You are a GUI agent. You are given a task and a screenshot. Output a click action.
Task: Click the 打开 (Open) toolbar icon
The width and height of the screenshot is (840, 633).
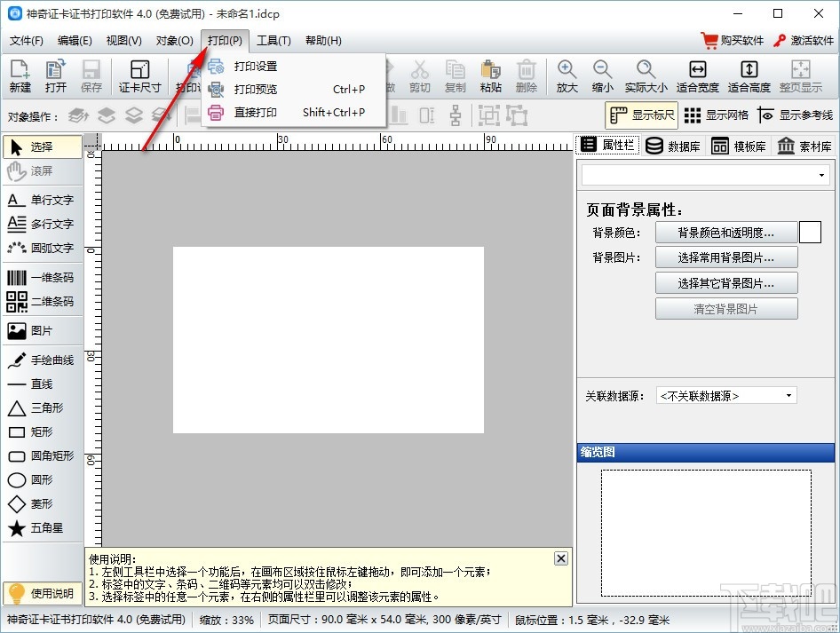pos(56,76)
